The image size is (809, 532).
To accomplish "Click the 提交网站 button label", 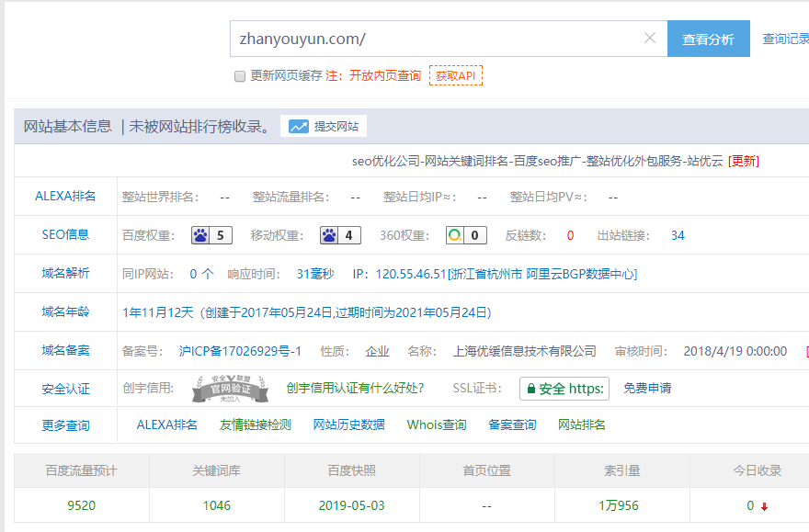I will coord(336,126).
